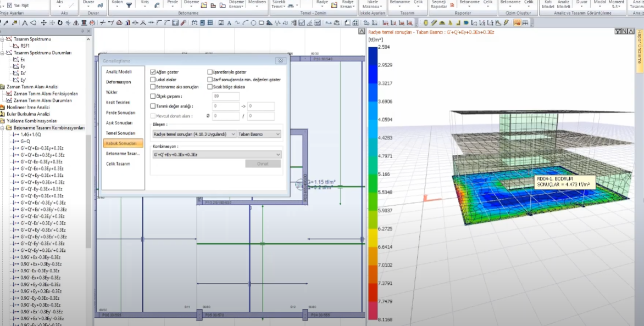644x326 pixels.
Task: Toggle the 'Ağları göster' checkbox
Action: tap(153, 72)
